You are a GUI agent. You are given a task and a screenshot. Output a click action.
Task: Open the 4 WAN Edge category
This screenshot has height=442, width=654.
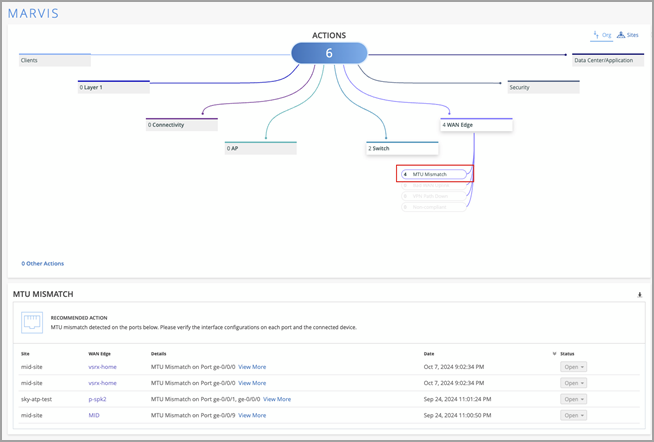click(476, 124)
